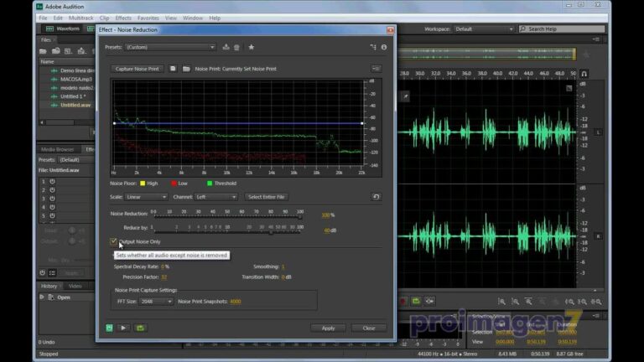Save the current preset with the download icon
Image resolution: width=644 pixels, height=362 pixels.
(x=226, y=47)
